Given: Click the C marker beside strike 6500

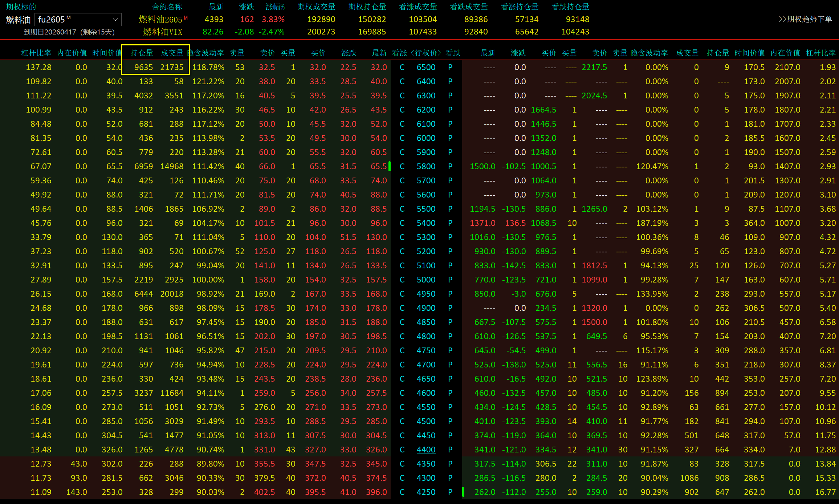Looking at the screenshot, I should tap(402, 67).
